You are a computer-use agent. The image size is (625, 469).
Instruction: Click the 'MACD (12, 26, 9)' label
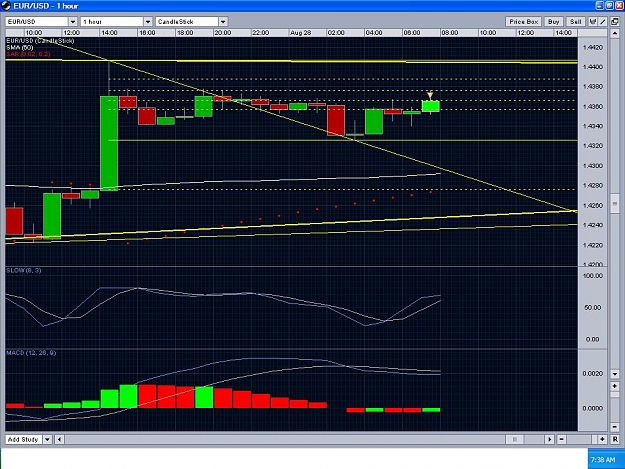click(31, 353)
